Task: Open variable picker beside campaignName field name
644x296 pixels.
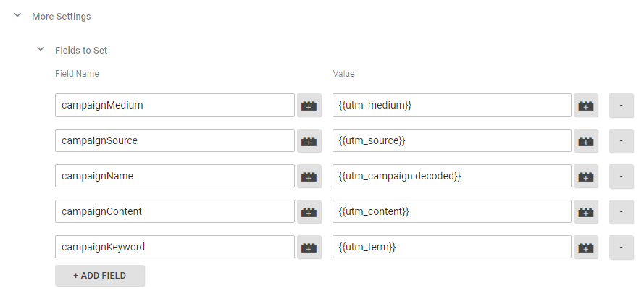Action: pos(309,176)
